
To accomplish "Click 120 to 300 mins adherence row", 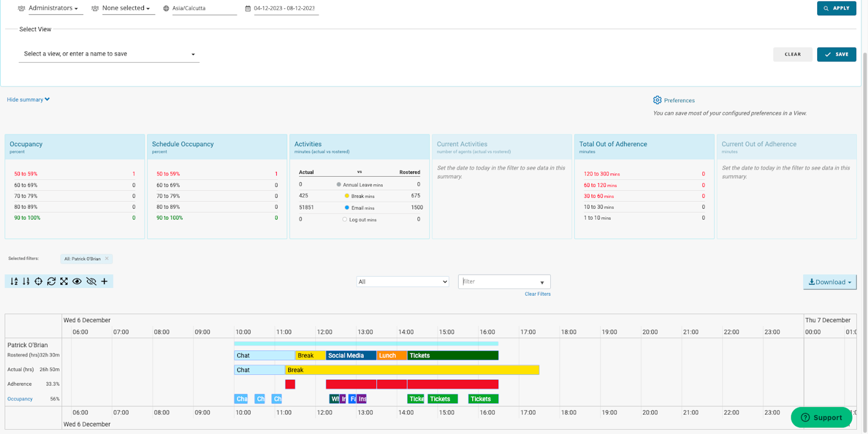I will (x=644, y=174).
